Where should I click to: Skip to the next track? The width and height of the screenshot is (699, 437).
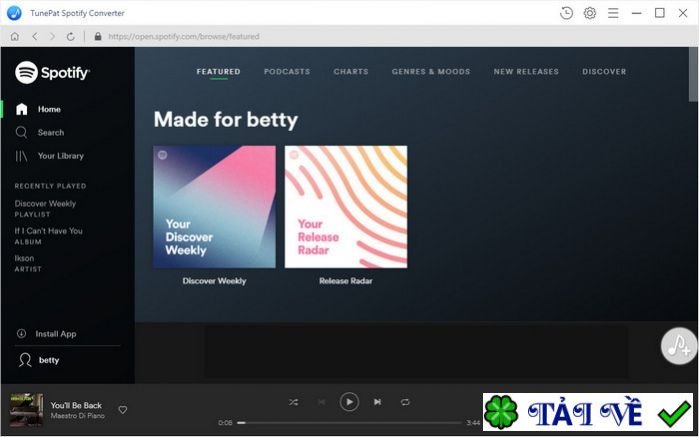[x=377, y=402]
